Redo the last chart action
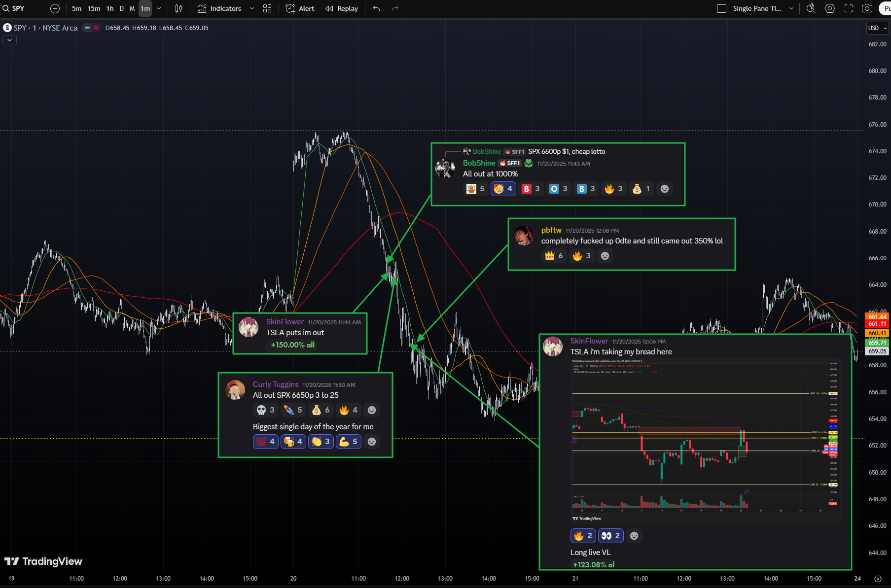This screenshot has height=588, width=891. coord(395,8)
